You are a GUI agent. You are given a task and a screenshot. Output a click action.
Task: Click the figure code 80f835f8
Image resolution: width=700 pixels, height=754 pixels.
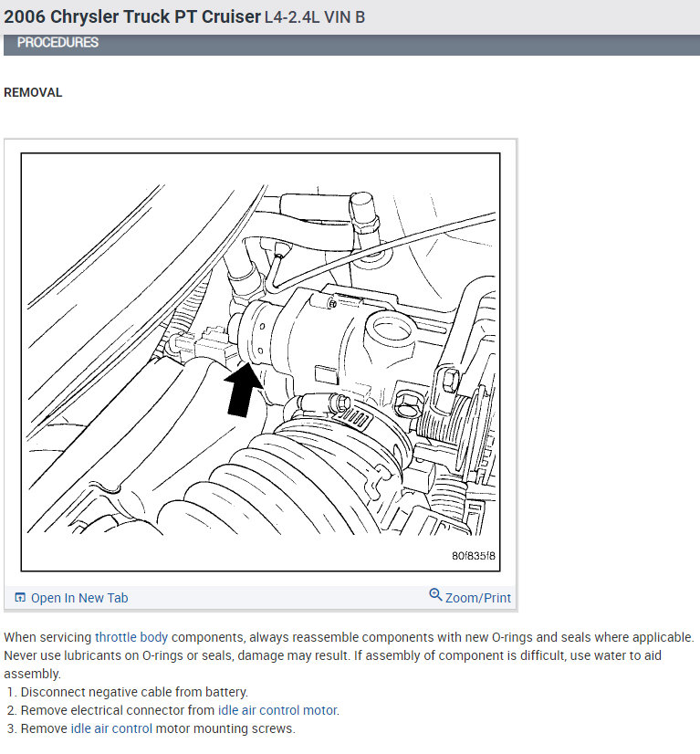click(x=473, y=556)
